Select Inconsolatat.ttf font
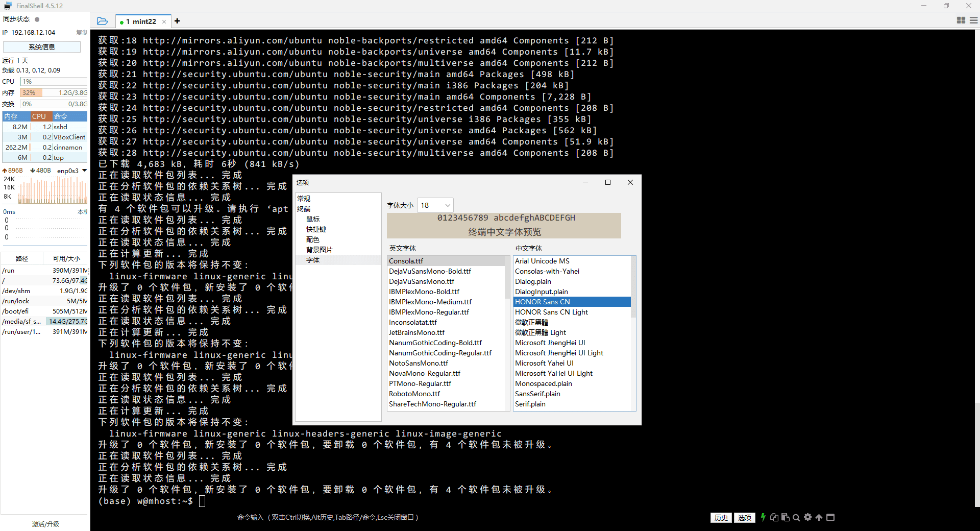The height and width of the screenshot is (531, 980). (x=446, y=322)
